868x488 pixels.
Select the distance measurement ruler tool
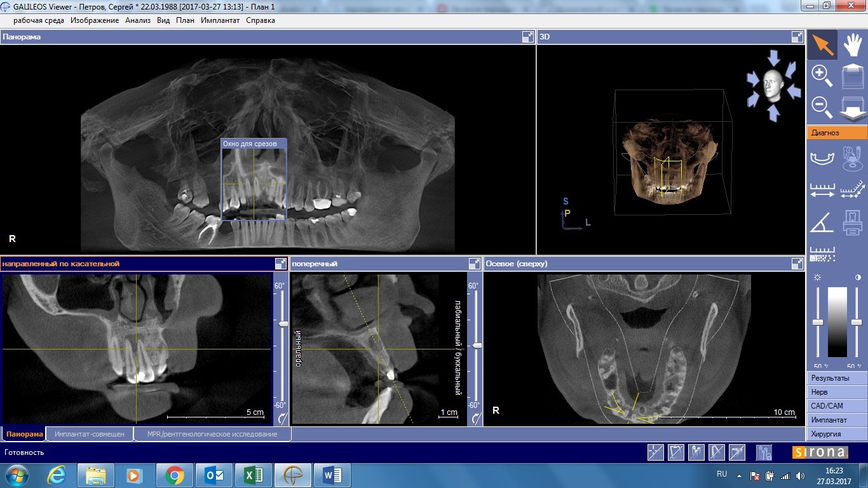point(822,190)
